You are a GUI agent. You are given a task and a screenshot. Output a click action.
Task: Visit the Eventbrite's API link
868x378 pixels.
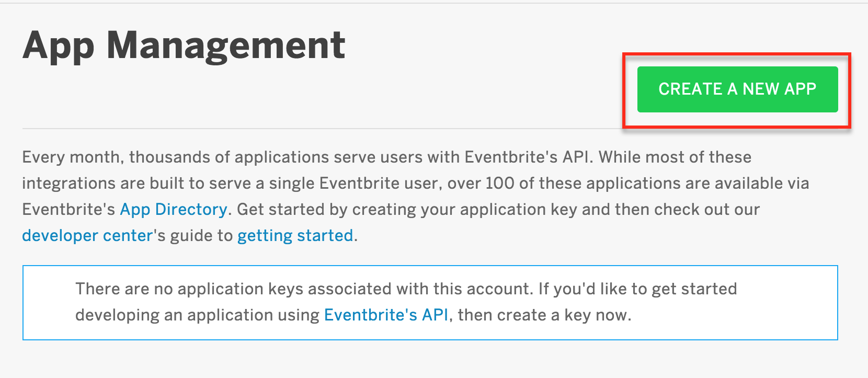386,315
